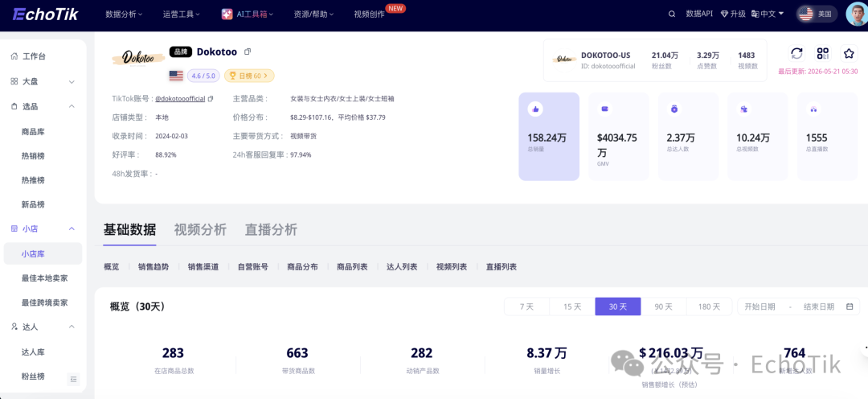Copy the Dokotoo brand name icon
Screen dimensions: 868x399
(248, 51)
